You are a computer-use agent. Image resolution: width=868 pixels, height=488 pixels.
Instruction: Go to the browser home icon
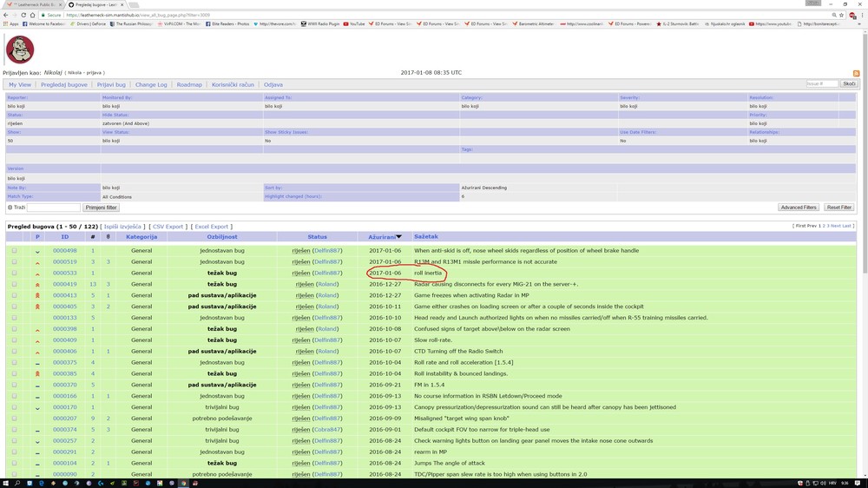pyautogui.click(x=32, y=15)
